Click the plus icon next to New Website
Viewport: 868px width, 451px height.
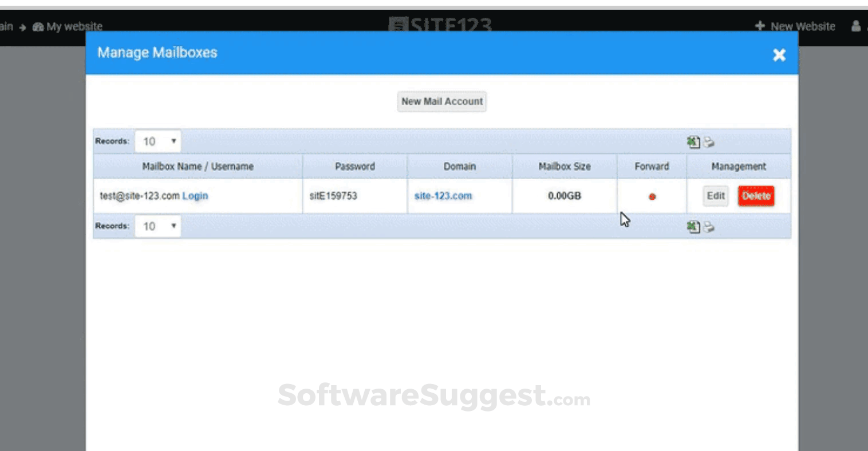click(x=760, y=26)
